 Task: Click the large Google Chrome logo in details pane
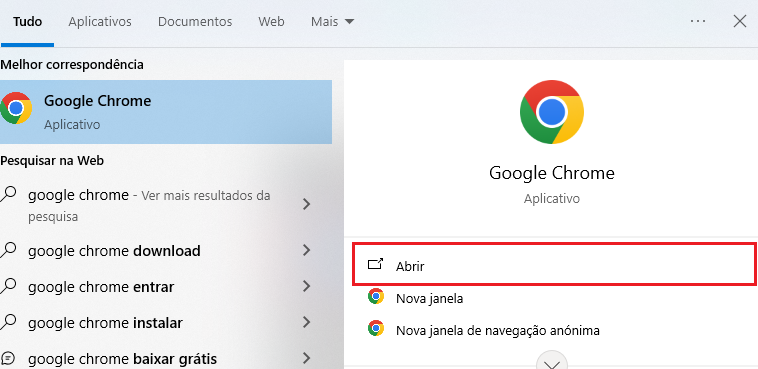552,112
